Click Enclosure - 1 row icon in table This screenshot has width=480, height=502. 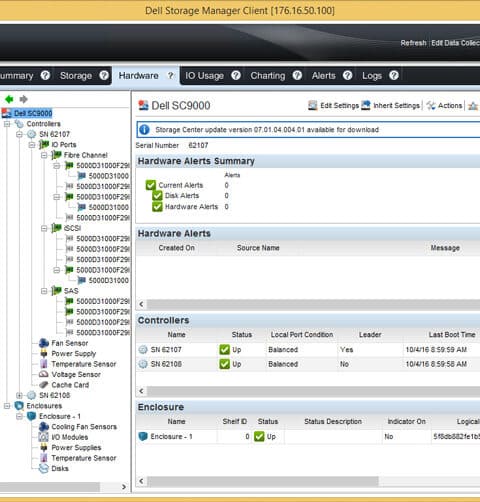(143, 436)
